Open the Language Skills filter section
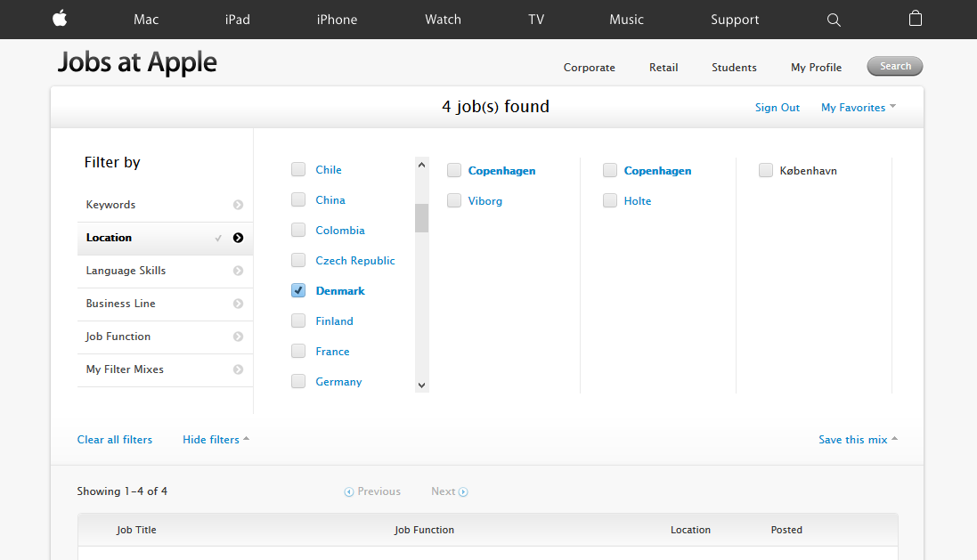977x560 pixels. point(165,271)
